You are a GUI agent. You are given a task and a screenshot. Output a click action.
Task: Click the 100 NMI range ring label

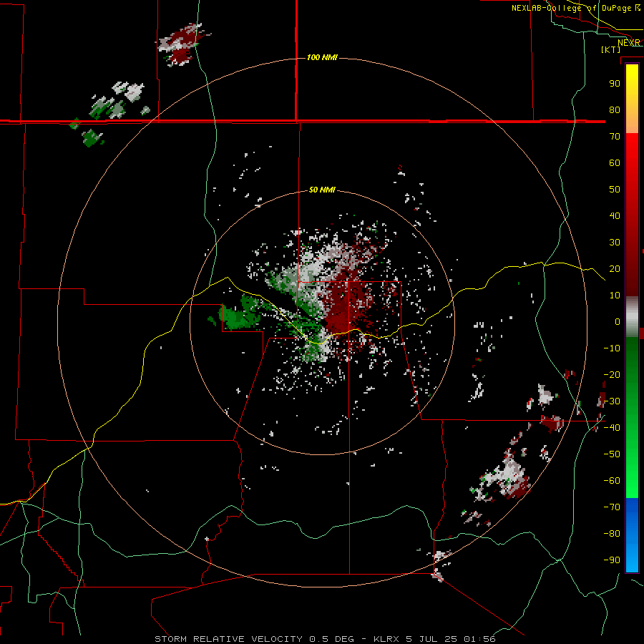(x=322, y=57)
